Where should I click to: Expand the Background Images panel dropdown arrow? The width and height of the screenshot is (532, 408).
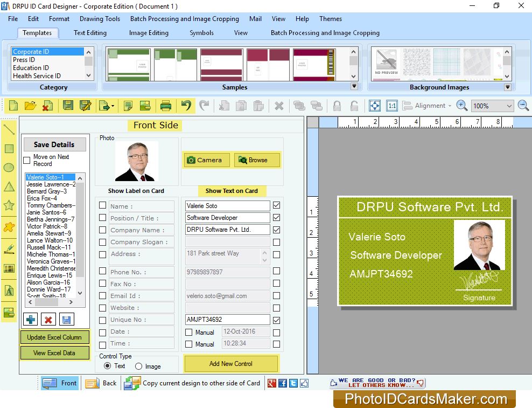pyautogui.click(x=508, y=87)
